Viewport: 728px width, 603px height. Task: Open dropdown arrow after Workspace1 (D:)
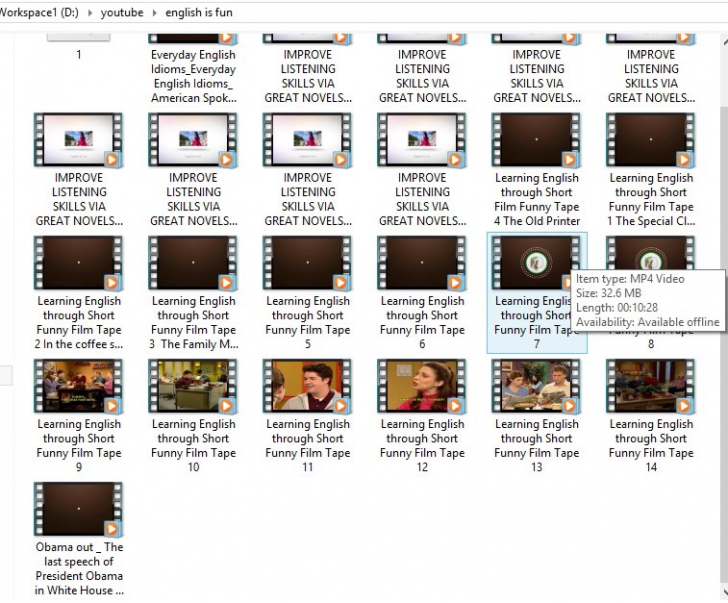(90, 13)
